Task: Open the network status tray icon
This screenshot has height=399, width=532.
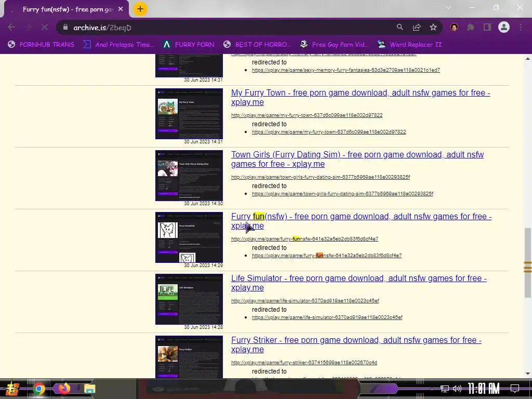Action: 445,389
